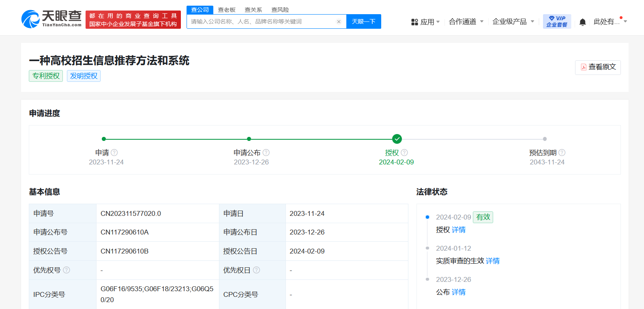Click the 天眼一下 search button
The image size is (644, 309).
coord(363,21)
